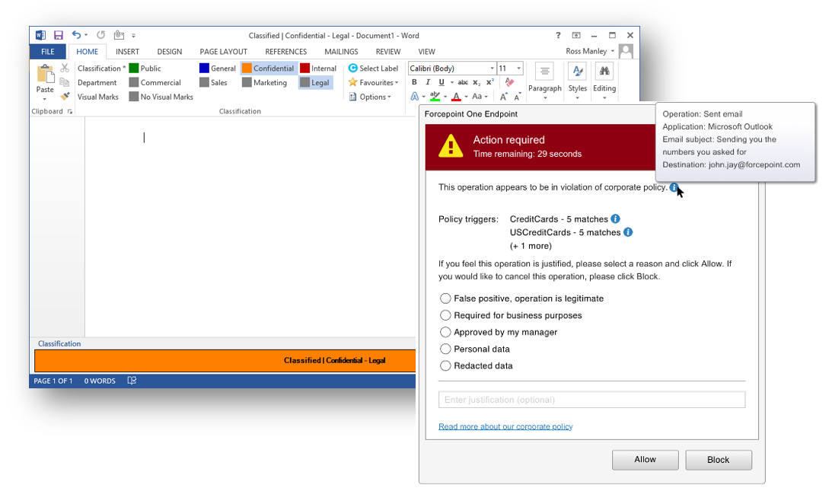Select 'False positive, operation is legitimate' option
The width and height of the screenshot is (832, 504).
coord(446,298)
